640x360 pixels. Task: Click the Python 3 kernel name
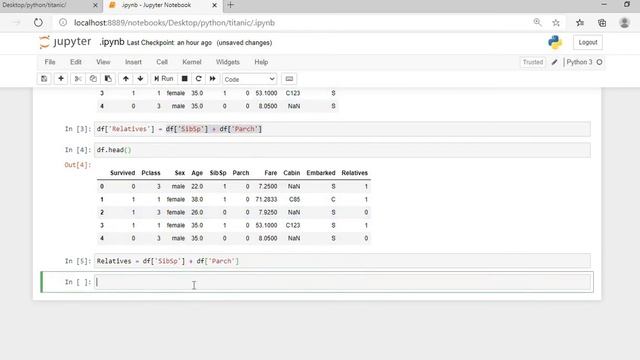[x=579, y=62]
